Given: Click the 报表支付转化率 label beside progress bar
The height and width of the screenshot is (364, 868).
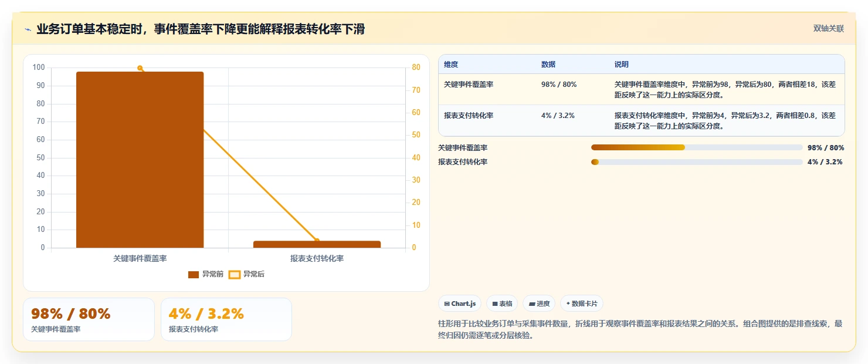Looking at the screenshot, I should (x=463, y=162).
